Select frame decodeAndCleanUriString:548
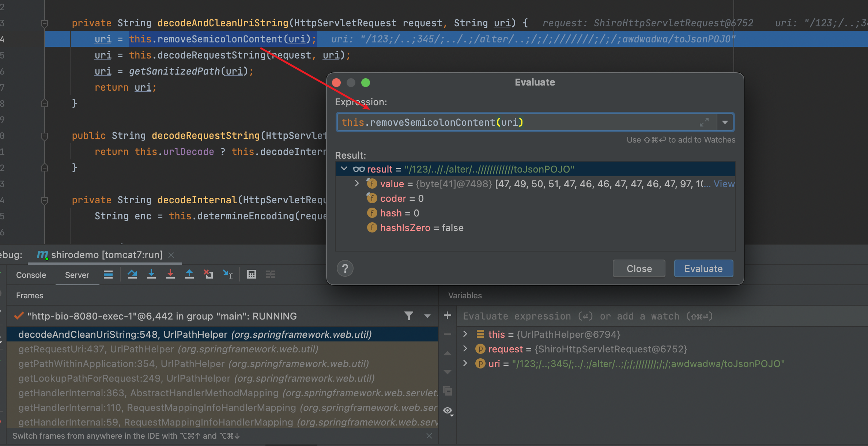Viewport: 868px width, 446px height. pyautogui.click(x=222, y=334)
